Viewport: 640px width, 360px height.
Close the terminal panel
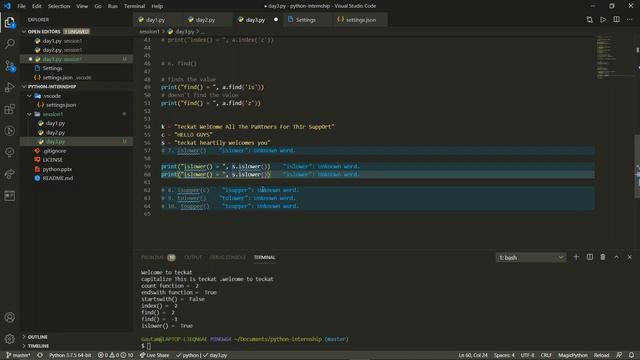pyautogui.click(x=629, y=257)
